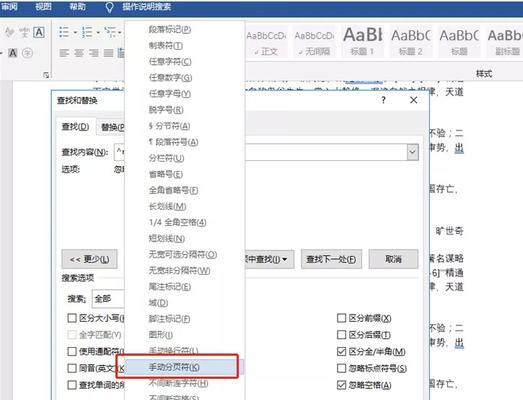Click the bullet list icon
The height and width of the screenshot is (400, 523).
pos(64,32)
